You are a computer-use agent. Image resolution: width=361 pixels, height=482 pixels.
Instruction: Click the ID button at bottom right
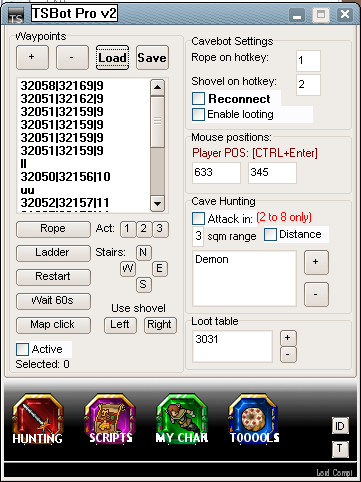[x=340, y=426]
